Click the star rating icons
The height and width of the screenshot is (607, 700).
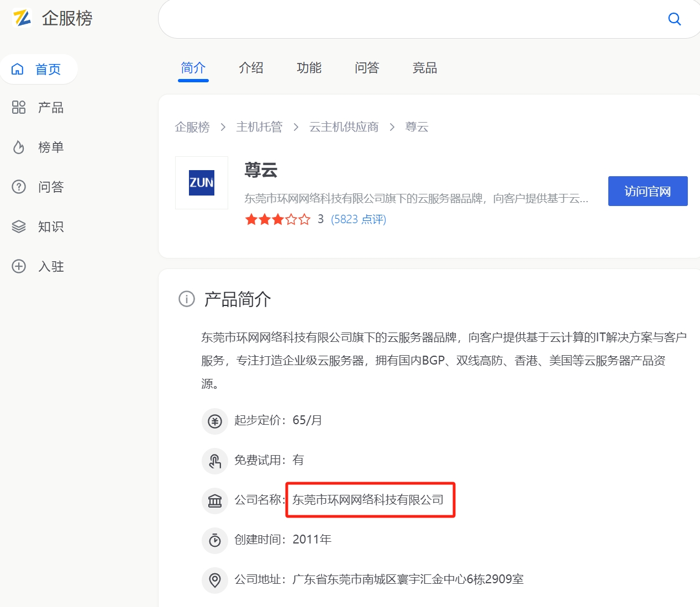click(278, 219)
